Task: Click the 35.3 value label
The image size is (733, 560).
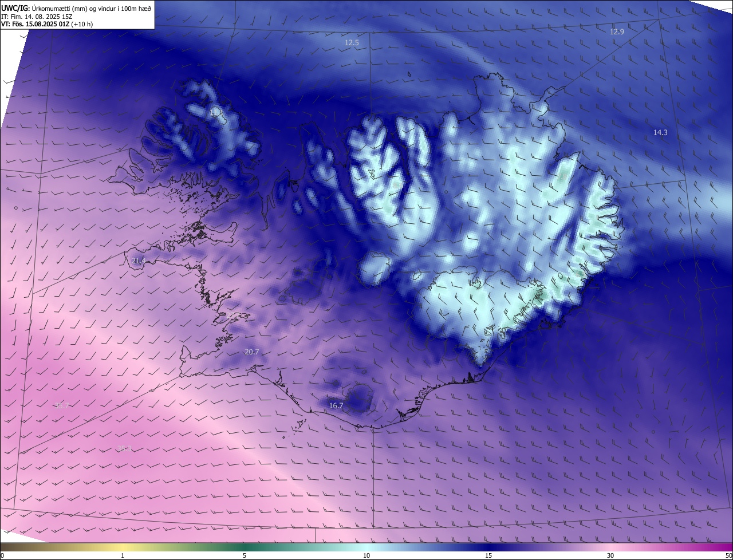Action: 124,448
